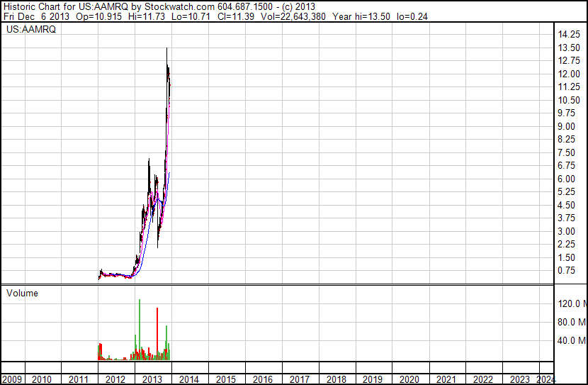The image size is (588, 385).
Task: Click the 2011 year label on axis
Action: point(79,379)
